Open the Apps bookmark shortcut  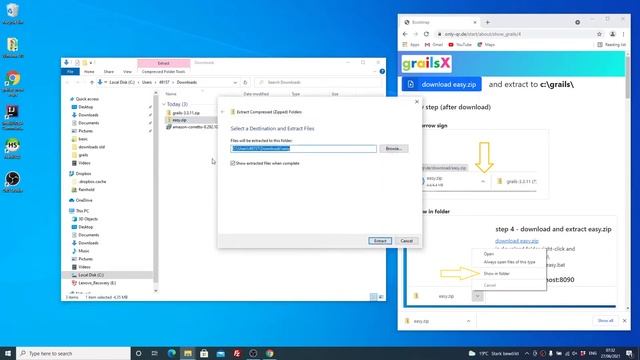[411, 44]
